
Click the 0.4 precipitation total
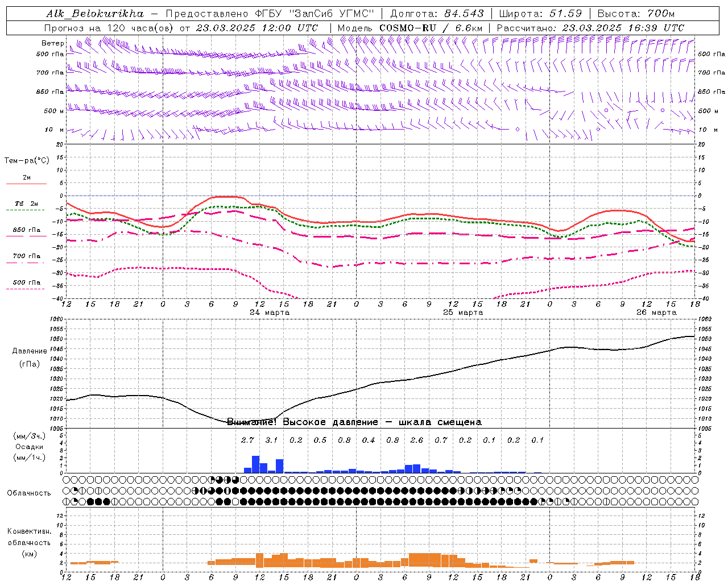[368, 440]
